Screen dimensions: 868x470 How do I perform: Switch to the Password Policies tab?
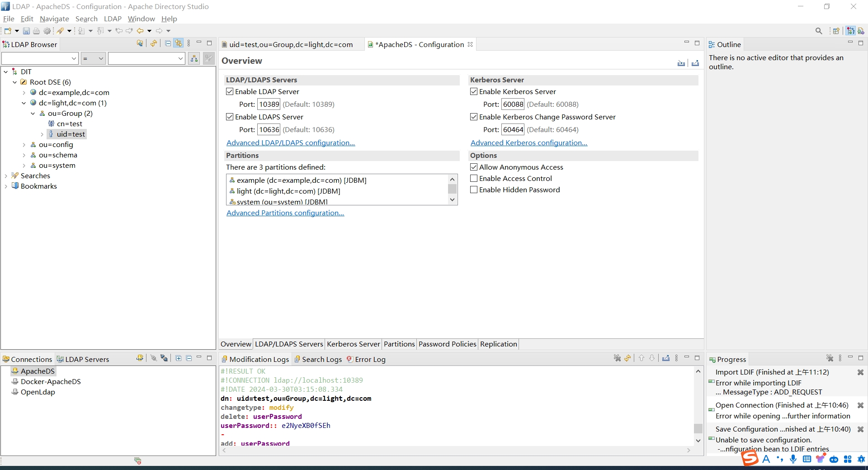pyautogui.click(x=447, y=344)
